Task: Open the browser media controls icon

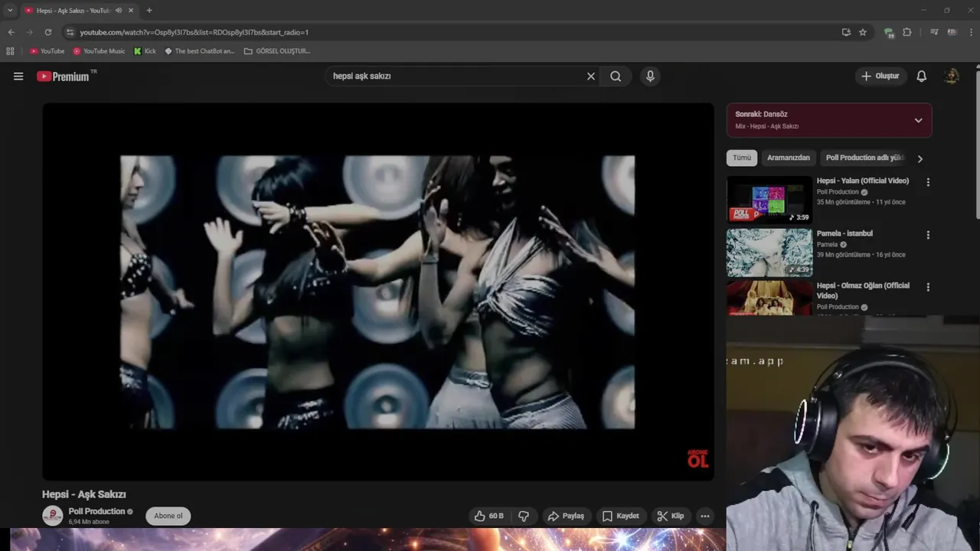Action: click(x=934, y=32)
